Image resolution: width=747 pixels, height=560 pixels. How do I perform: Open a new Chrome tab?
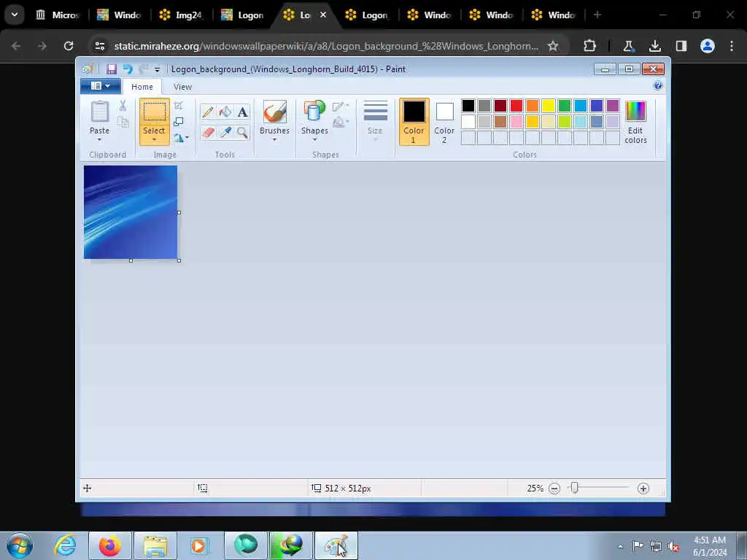coord(597,15)
